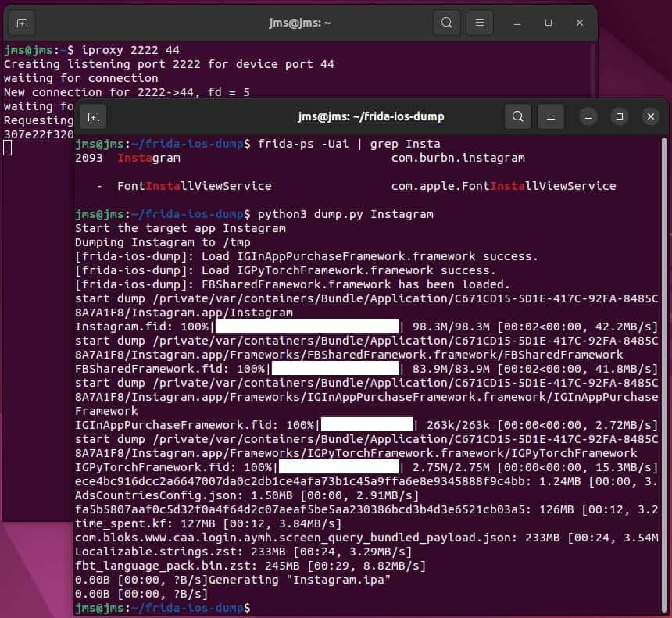
Task: Click the IGInAppPurchaseFramework.fid progress bar
Action: pos(366,425)
